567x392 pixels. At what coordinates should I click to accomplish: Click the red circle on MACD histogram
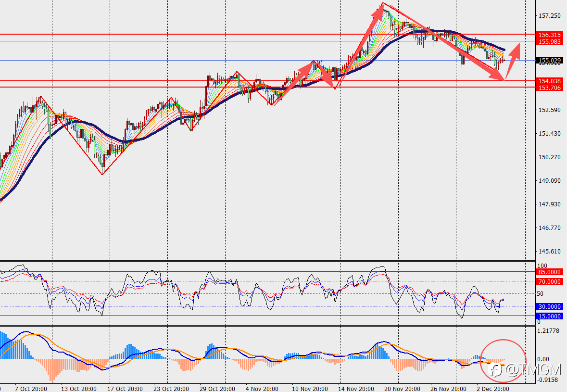503,361
